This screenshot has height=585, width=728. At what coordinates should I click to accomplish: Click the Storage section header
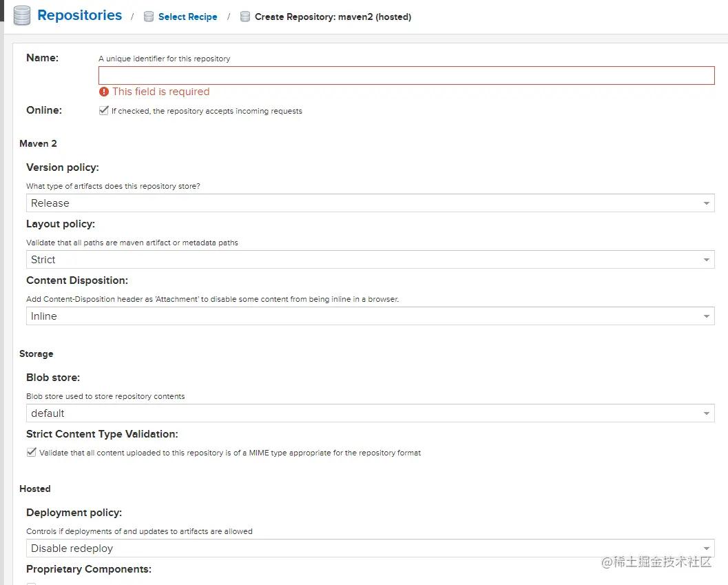[x=36, y=353]
